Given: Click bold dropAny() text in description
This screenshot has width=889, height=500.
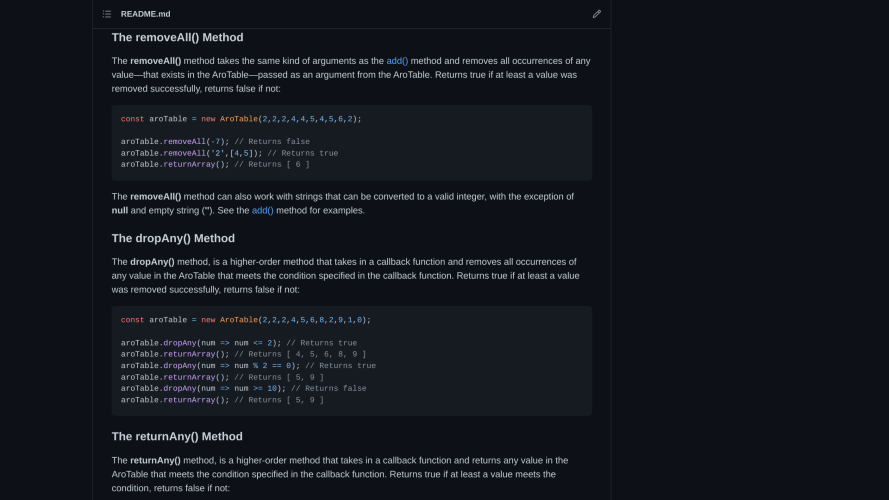Looking at the screenshot, I should point(152,262).
